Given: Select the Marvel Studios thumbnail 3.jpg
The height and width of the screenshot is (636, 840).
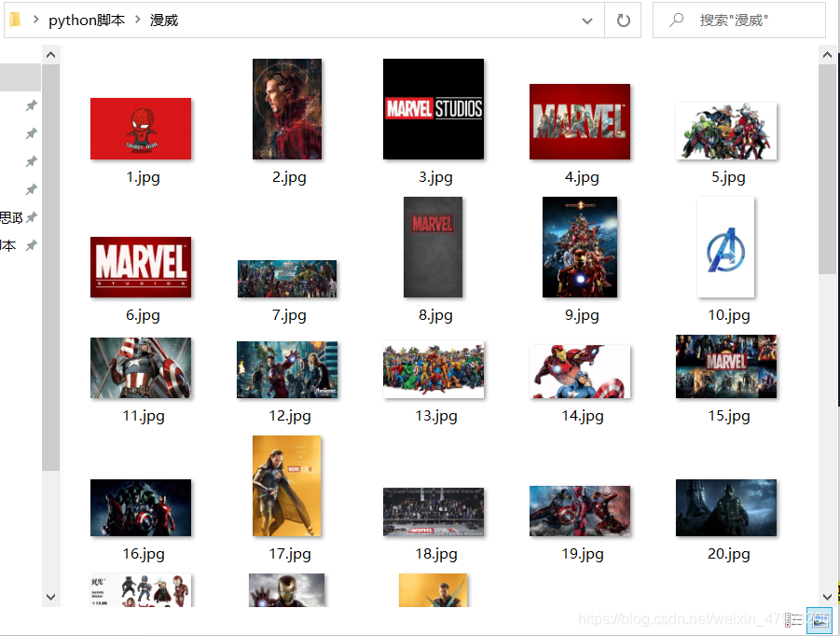Looking at the screenshot, I should (434, 109).
